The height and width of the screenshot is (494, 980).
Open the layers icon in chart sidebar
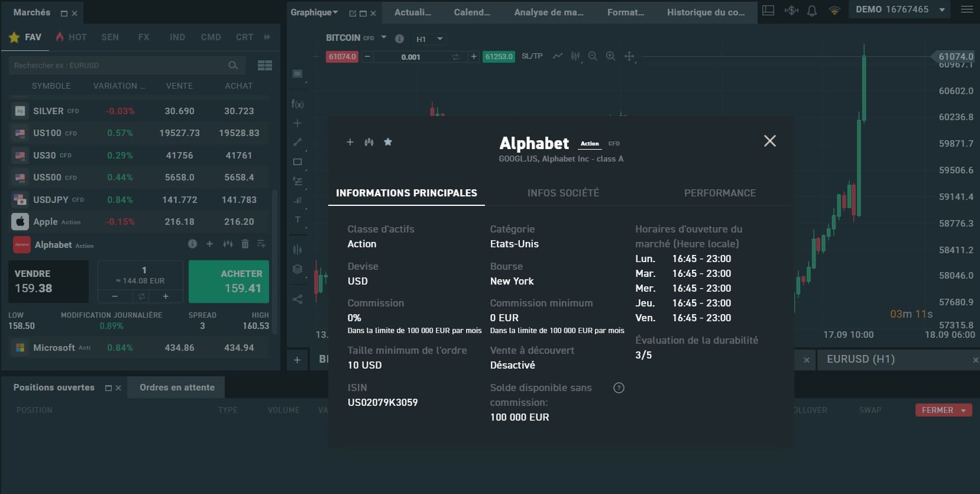(x=297, y=269)
